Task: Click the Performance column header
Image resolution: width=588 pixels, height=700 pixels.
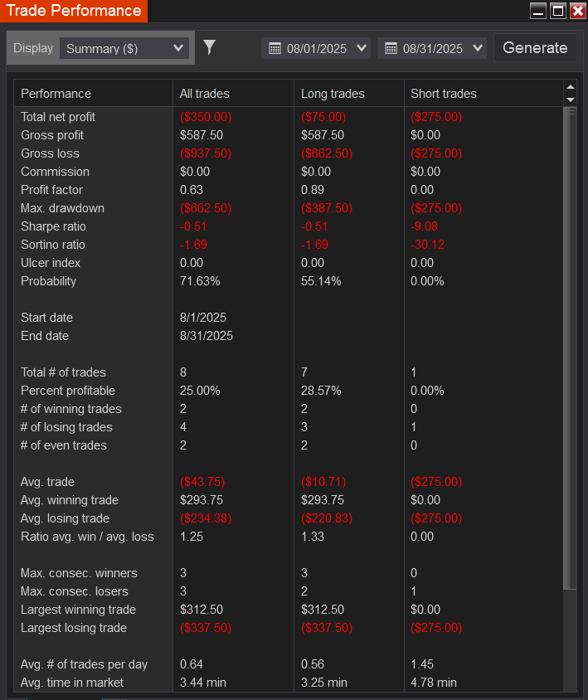Action: click(56, 94)
